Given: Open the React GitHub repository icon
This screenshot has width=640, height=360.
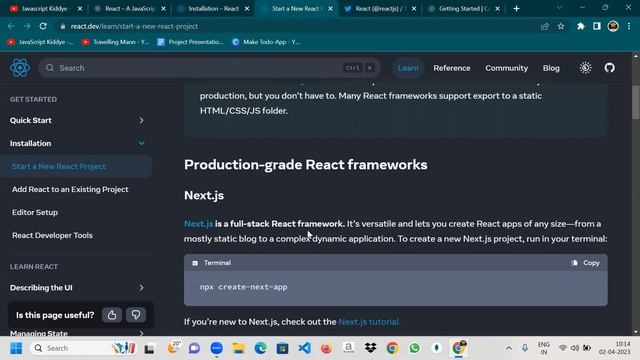Looking at the screenshot, I should (609, 68).
